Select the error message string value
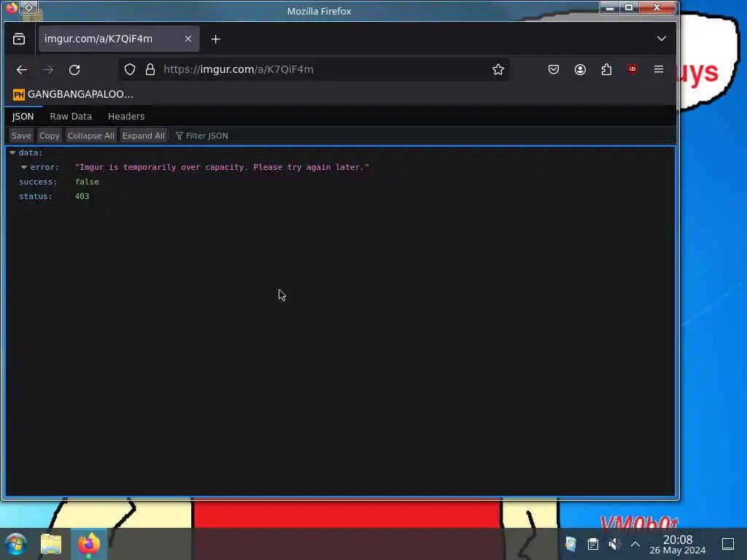This screenshot has width=747, height=560. 222,167
